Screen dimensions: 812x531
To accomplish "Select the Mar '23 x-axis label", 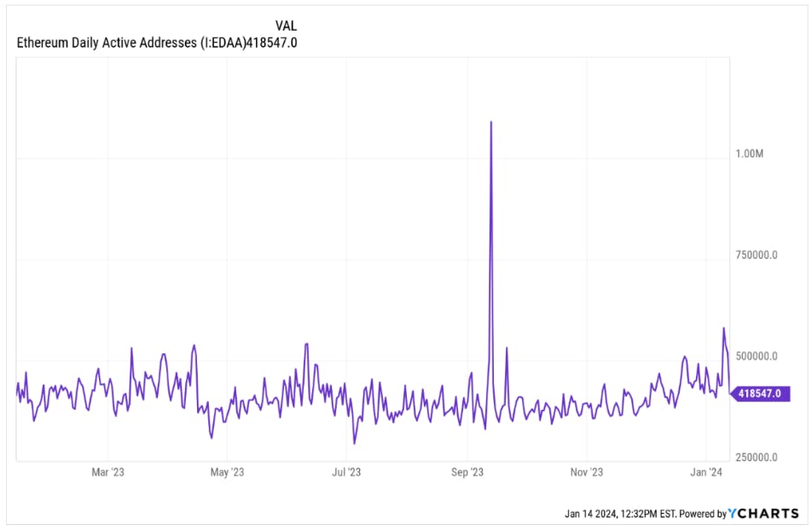I will click(108, 472).
